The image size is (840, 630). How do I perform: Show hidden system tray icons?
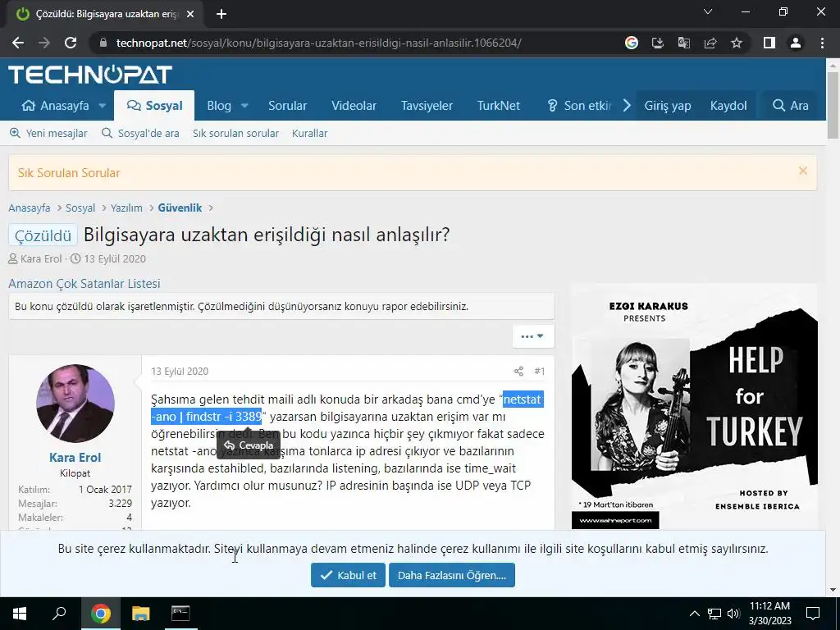[694, 614]
